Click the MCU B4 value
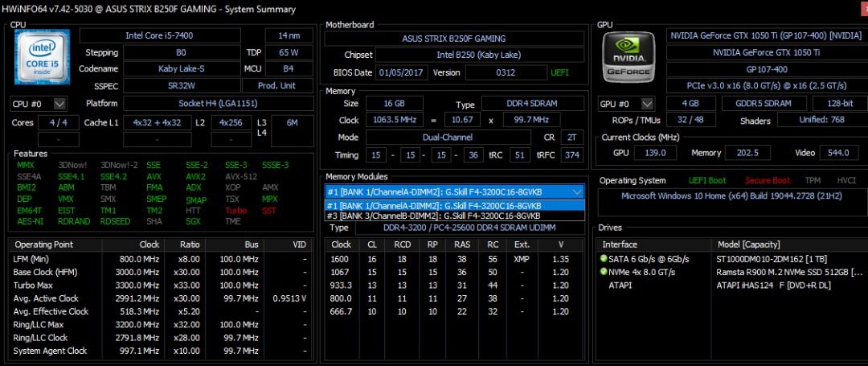Viewport: 868px width, 366px height. 289,69
